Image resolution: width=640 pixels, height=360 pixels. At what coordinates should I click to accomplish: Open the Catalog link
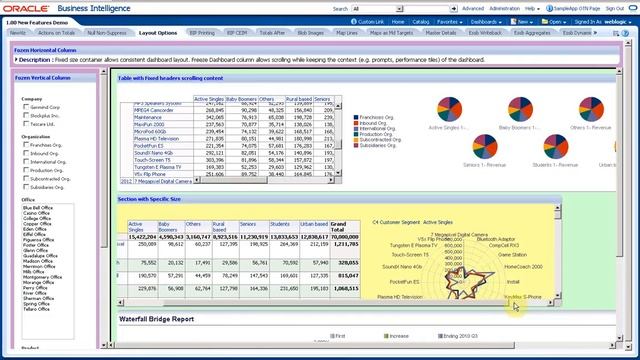(x=420, y=22)
